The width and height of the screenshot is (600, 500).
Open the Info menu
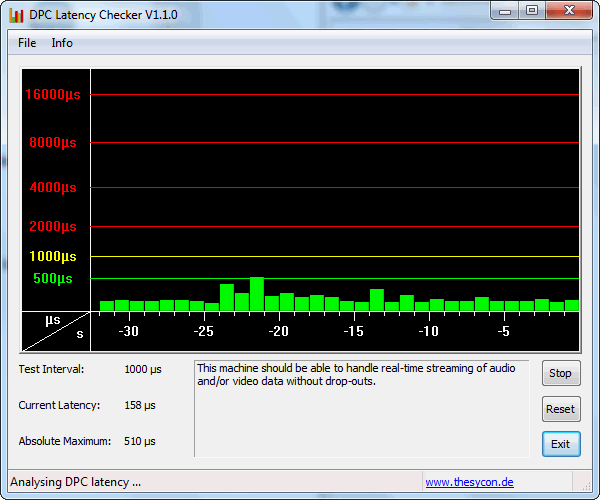point(62,43)
